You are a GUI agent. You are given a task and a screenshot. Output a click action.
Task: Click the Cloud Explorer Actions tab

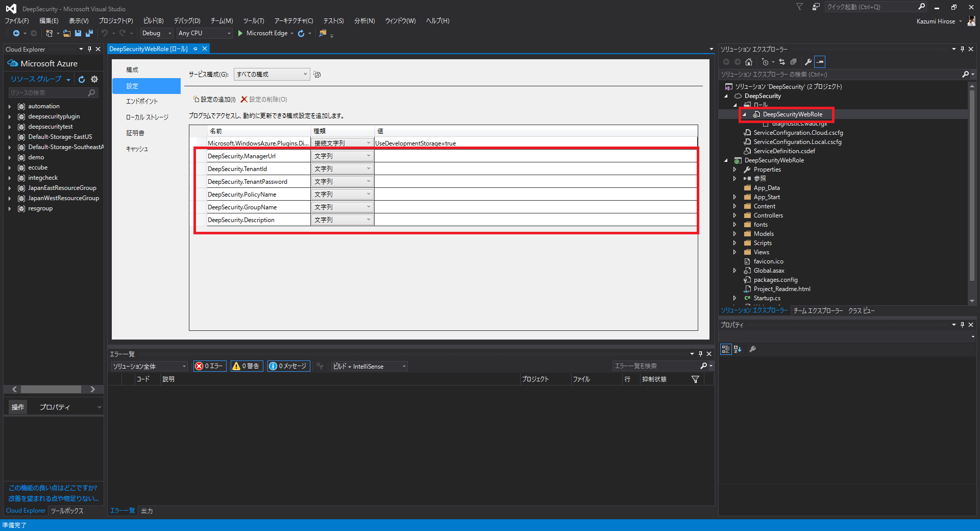(x=18, y=407)
